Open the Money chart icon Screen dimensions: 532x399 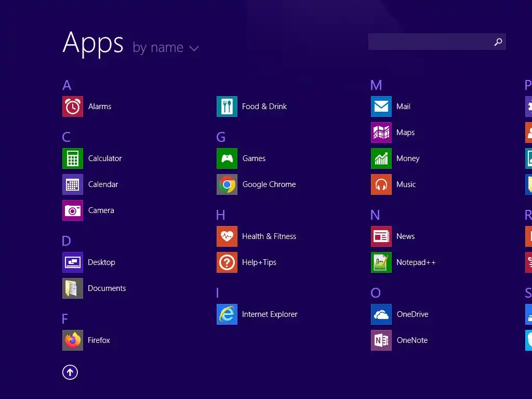pyautogui.click(x=381, y=158)
